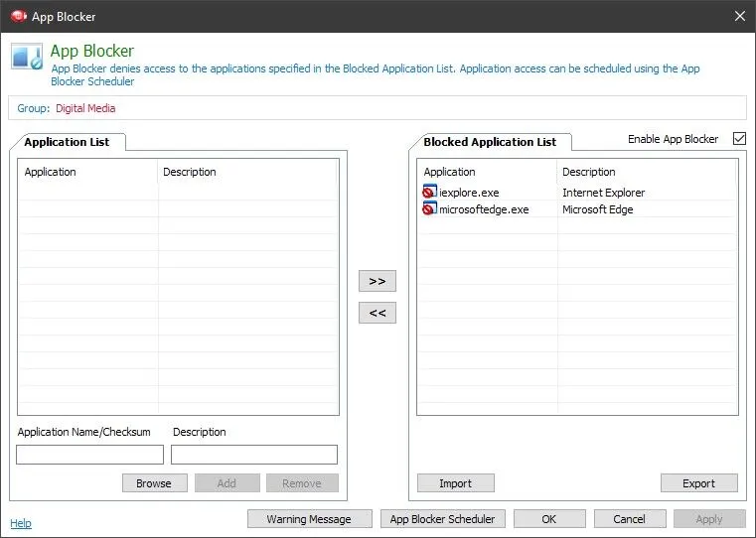Cancel the App Blocker dialog
This screenshot has height=538, width=756.
tap(630, 519)
